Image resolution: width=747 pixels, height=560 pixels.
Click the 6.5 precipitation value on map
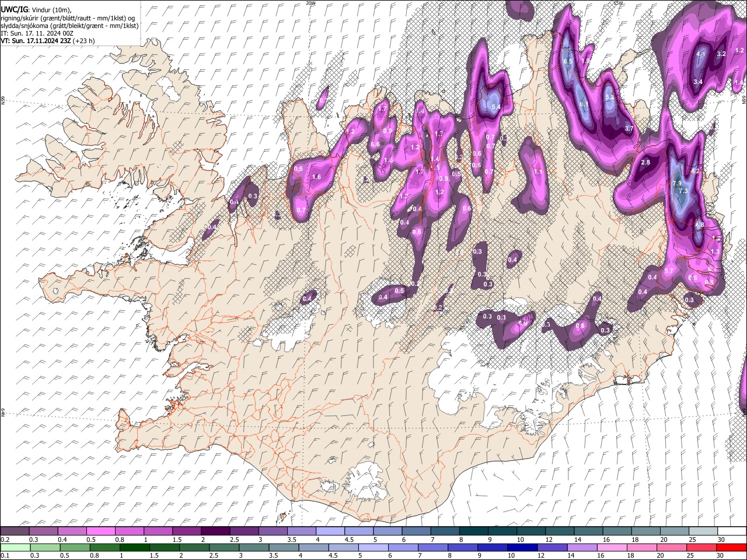[568, 61]
